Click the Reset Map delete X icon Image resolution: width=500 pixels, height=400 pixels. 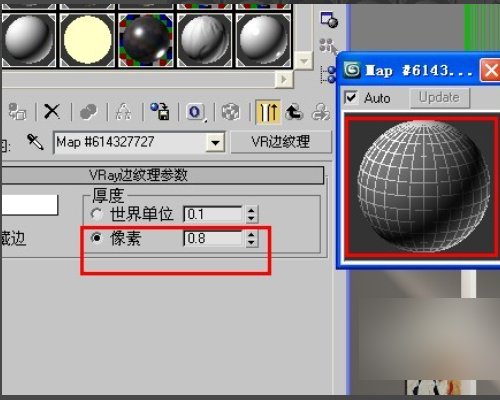52,111
